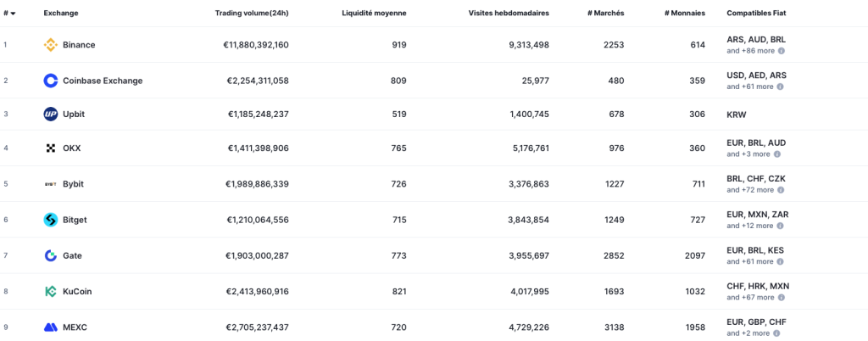Open the Coinbase Exchange name link
Image resolution: width=868 pixels, height=341 pixels.
[103, 81]
